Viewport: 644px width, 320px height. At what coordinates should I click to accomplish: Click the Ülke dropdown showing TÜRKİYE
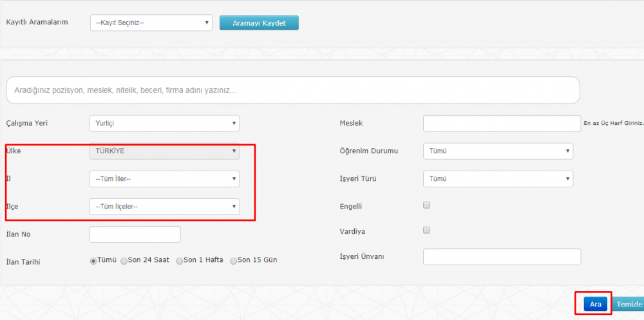pyautogui.click(x=164, y=151)
